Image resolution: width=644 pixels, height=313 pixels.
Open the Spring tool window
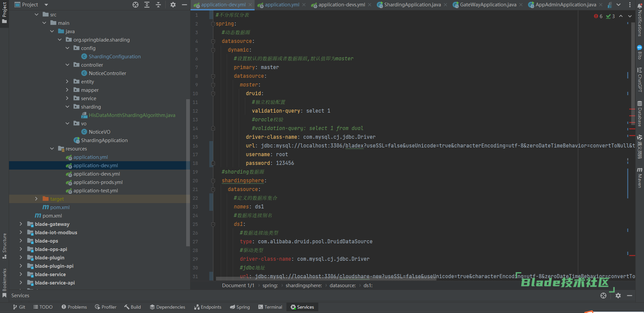point(240,307)
